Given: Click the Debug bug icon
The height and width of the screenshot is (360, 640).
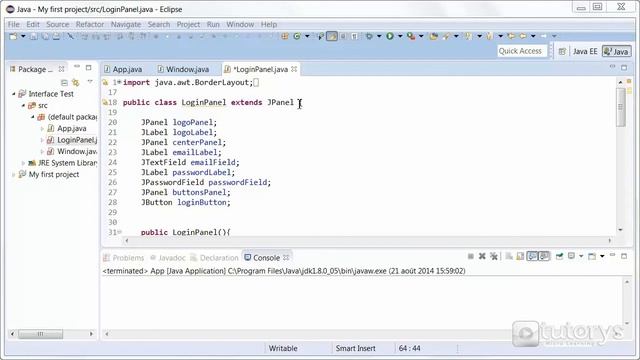Looking at the screenshot, I should pos(369,36).
